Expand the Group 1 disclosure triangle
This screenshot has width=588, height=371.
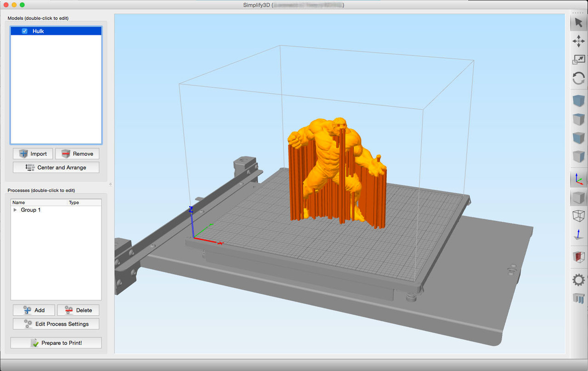15,210
